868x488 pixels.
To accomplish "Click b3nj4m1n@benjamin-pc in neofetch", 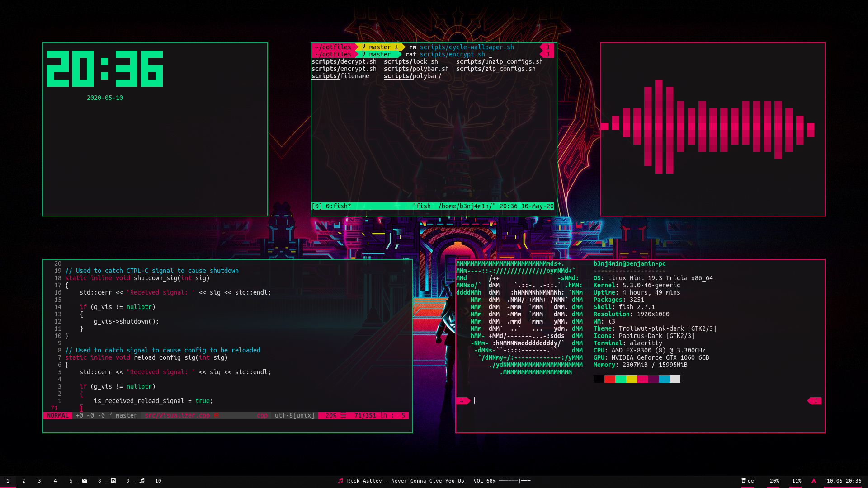I will pyautogui.click(x=630, y=263).
